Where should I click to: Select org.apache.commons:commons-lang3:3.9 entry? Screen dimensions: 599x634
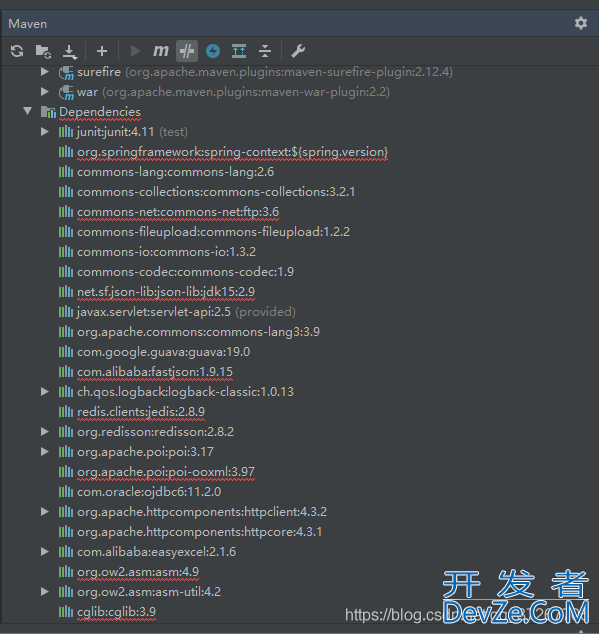(x=199, y=332)
